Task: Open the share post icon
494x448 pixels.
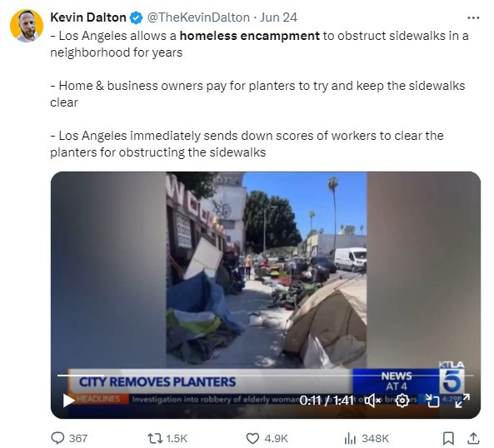Action: tap(473, 438)
